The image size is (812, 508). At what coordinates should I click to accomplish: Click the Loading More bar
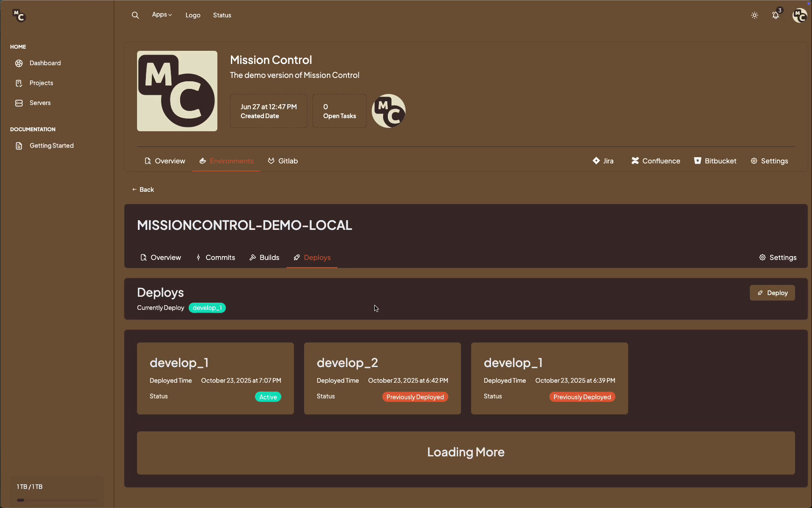click(466, 453)
